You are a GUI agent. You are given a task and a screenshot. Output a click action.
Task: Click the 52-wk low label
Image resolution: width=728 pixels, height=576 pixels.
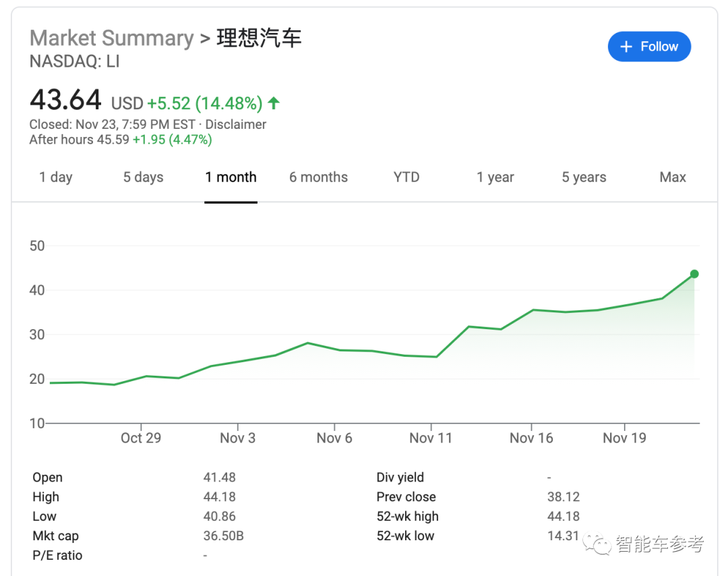[x=405, y=536]
